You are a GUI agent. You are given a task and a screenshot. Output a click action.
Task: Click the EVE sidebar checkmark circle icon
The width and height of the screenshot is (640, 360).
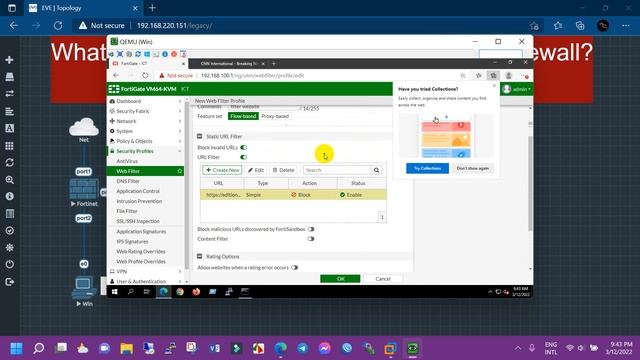click(9, 231)
